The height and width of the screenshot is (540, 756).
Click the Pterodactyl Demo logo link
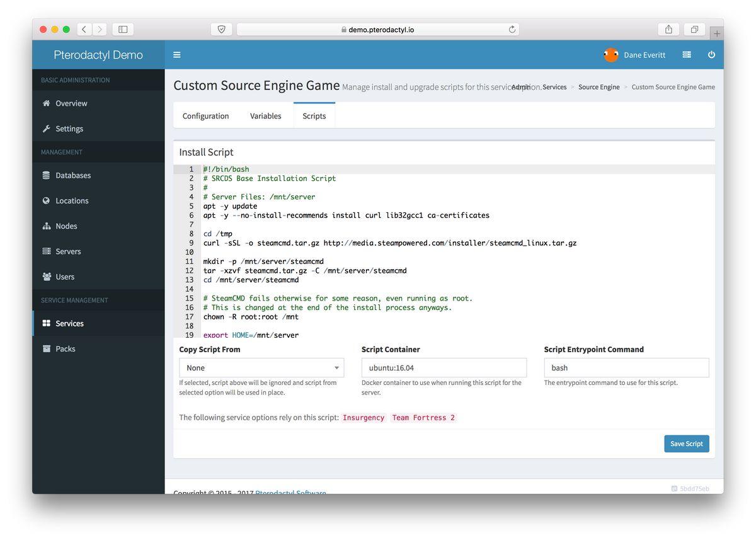click(x=98, y=55)
